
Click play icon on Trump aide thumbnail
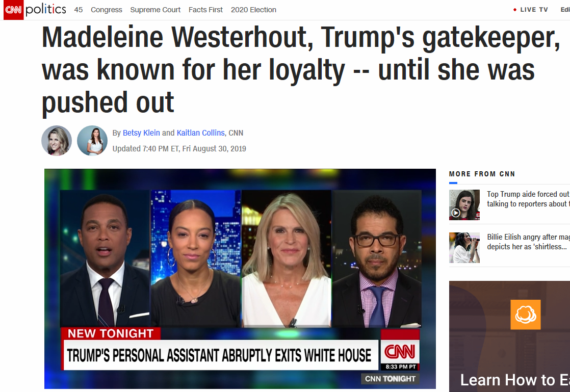coord(455,213)
